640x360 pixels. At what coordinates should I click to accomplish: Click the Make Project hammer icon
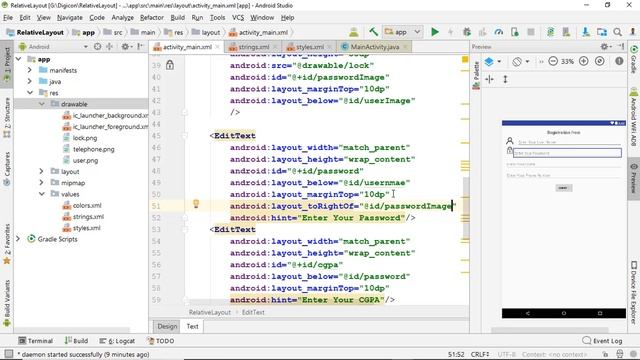click(x=373, y=32)
